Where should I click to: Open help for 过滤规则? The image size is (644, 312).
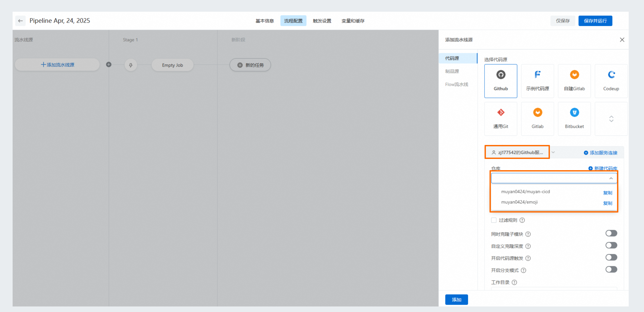coord(522,220)
